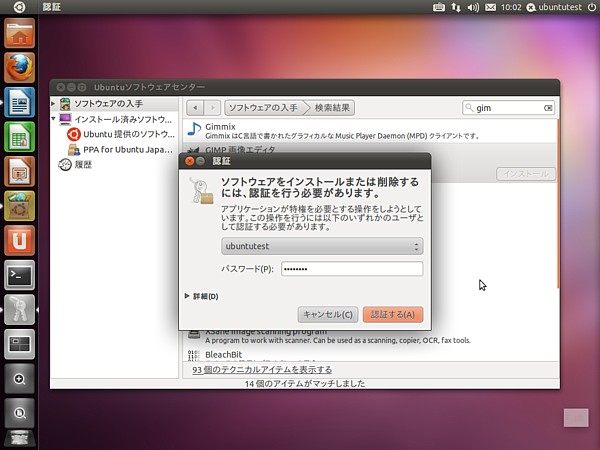The width and height of the screenshot is (600, 450).
Task: Click the キャンセル(C) button
Action: click(x=328, y=315)
